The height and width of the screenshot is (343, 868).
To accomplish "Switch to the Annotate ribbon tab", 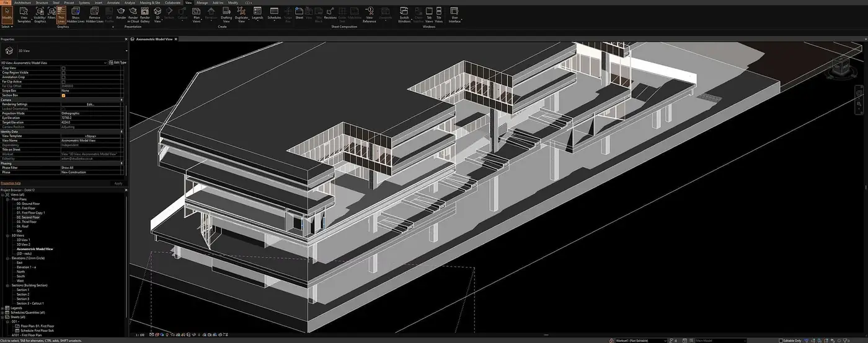I will coord(113,2).
